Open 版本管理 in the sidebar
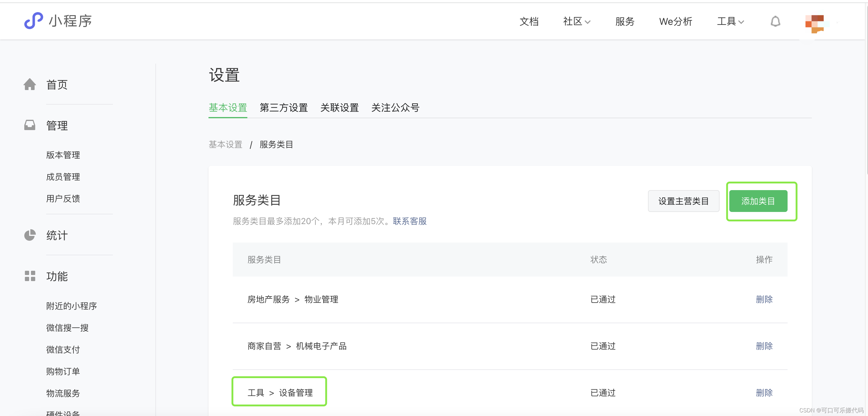 [x=63, y=155]
